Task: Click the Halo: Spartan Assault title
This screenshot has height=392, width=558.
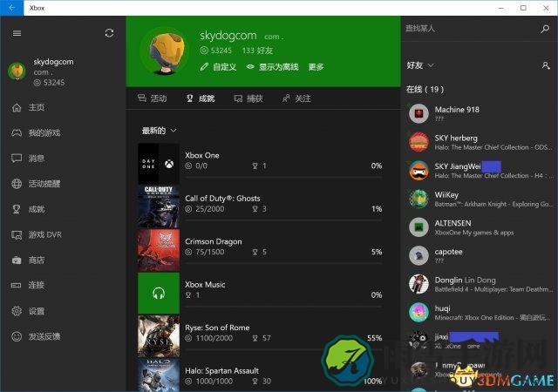Action: click(221, 370)
